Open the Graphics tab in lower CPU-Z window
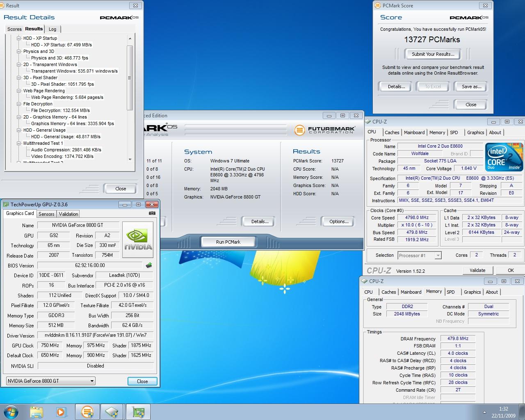Image resolution: width=525 pixels, height=420 pixels. pyautogui.click(x=472, y=292)
